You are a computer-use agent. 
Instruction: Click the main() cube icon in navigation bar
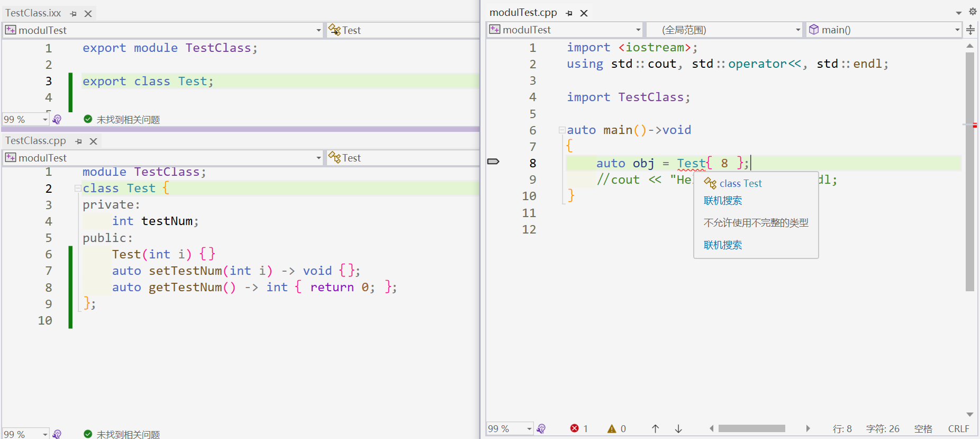click(814, 30)
